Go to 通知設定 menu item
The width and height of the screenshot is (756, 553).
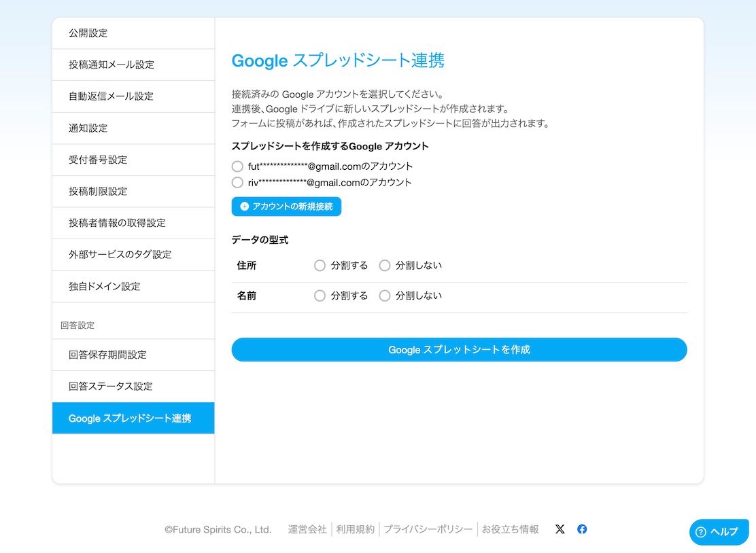coord(133,128)
